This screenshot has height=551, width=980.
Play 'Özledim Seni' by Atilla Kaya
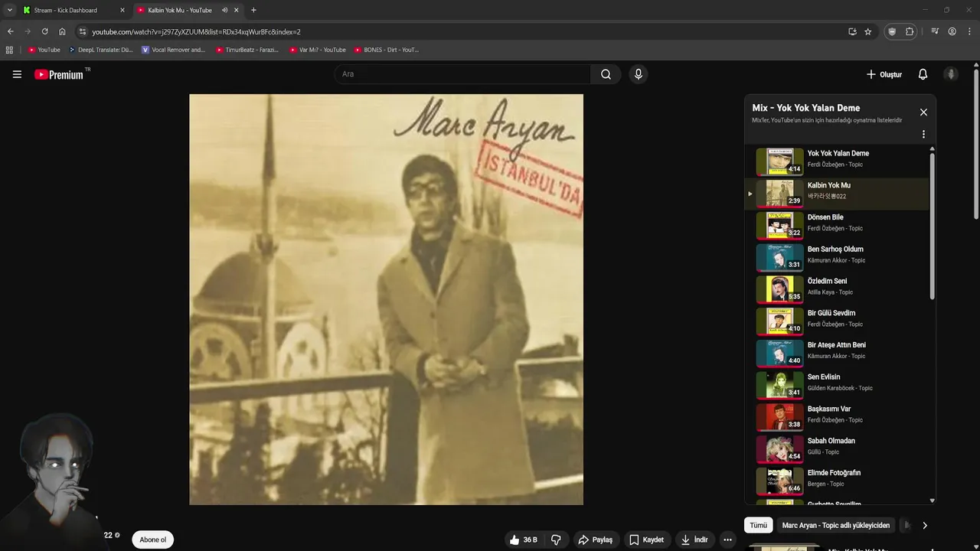tap(837, 289)
